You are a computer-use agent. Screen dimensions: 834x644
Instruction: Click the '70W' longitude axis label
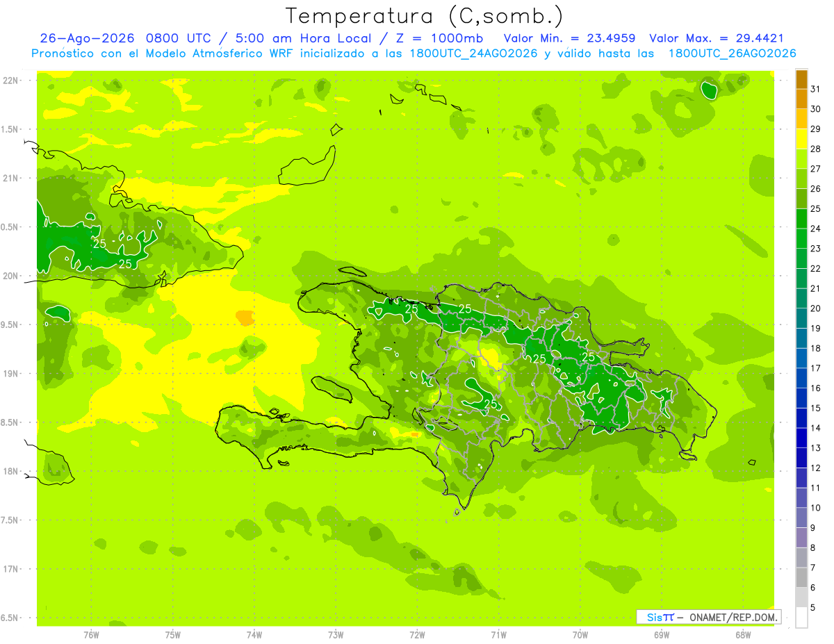coord(580,634)
